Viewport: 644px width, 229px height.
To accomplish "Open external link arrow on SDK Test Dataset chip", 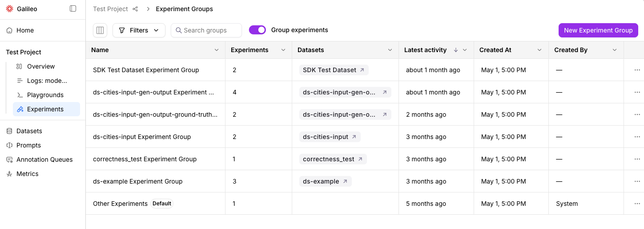I will [362, 70].
